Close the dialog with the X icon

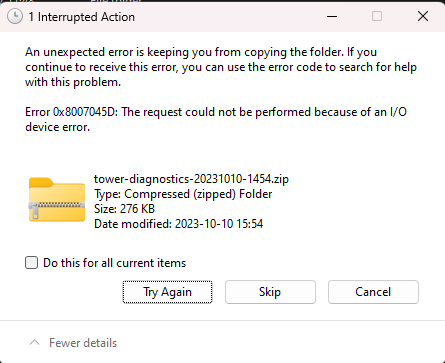(x=423, y=16)
